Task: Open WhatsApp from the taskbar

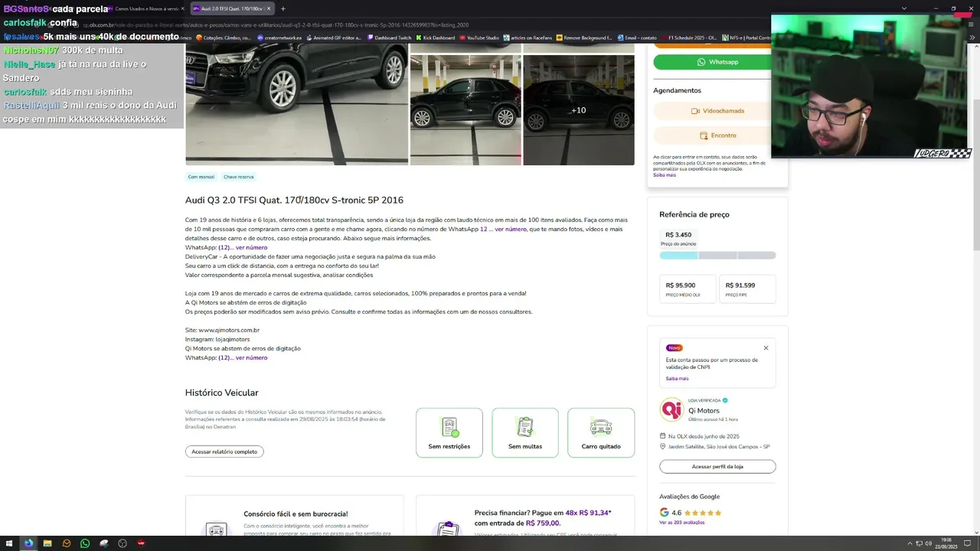Action: point(85,543)
